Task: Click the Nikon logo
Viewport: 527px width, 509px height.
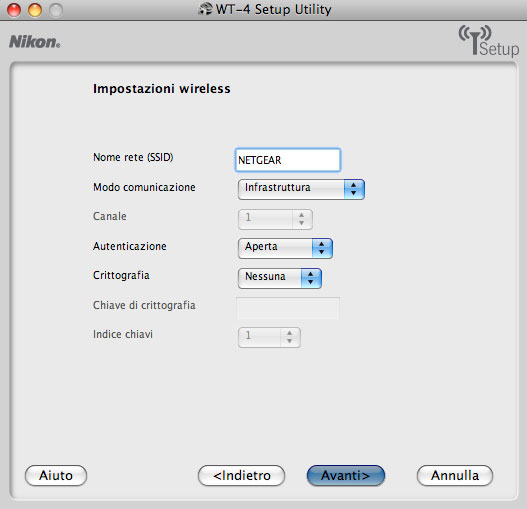Action: tap(35, 42)
